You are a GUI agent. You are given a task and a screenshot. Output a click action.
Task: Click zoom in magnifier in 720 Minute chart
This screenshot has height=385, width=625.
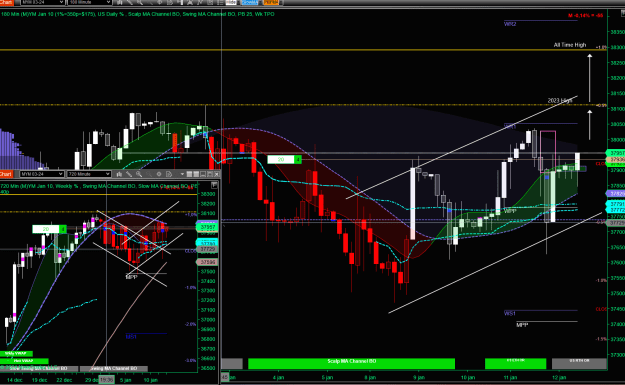[139, 174]
